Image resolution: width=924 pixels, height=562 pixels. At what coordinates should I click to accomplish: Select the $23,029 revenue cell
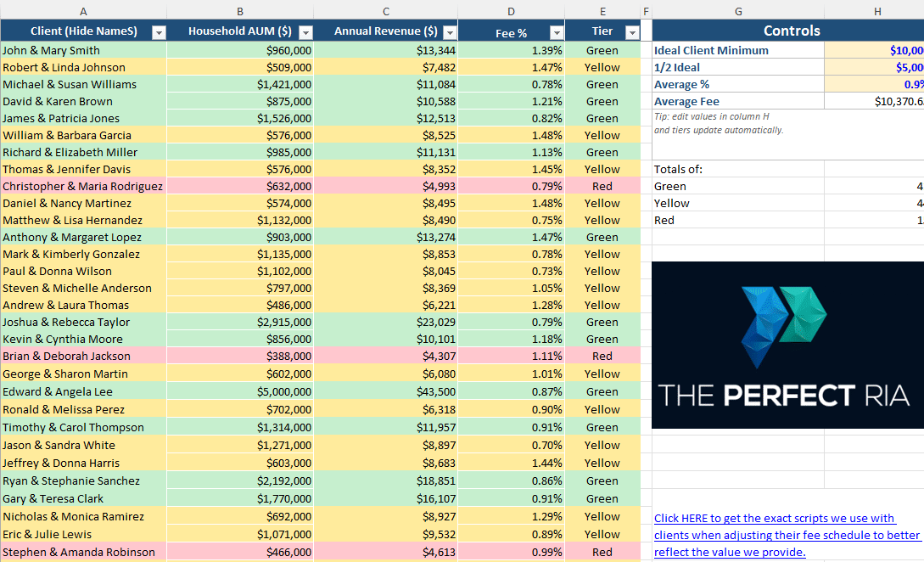click(x=385, y=322)
